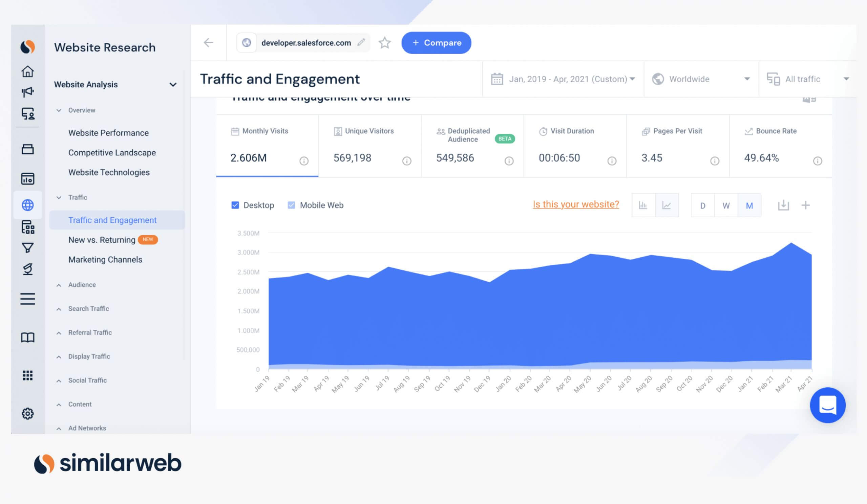867x504 pixels.
Task: Click the Compare button
Action: click(x=436, y=43)
